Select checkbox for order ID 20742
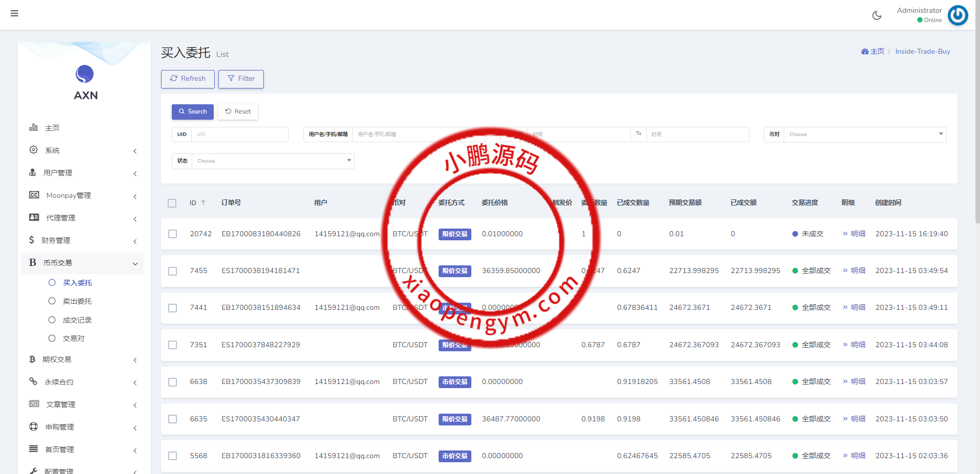 point(173,234)
